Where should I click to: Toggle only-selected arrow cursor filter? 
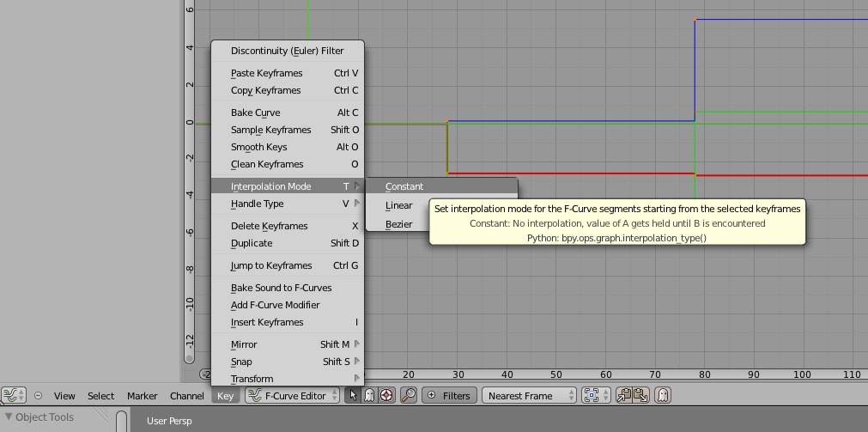[x=353, y=395]
